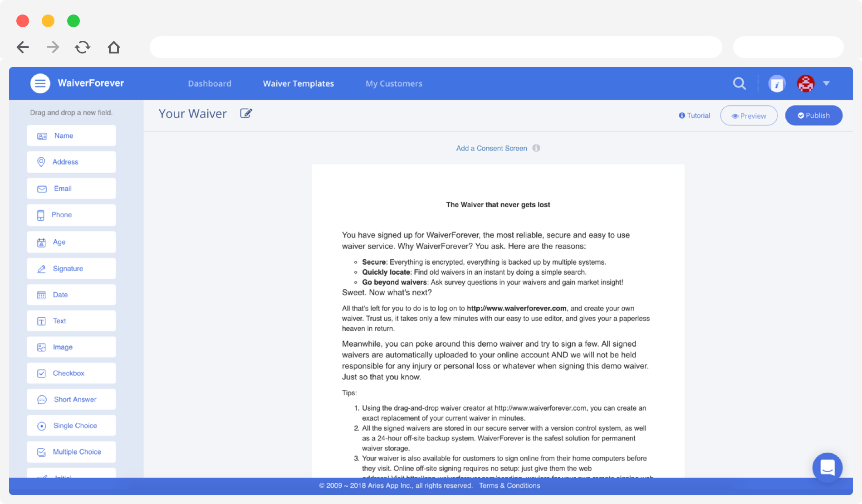Switch to My Customers tab
The height and width of the screenshot is (504, 862).
pyautogui.click(x=394, y=83)
